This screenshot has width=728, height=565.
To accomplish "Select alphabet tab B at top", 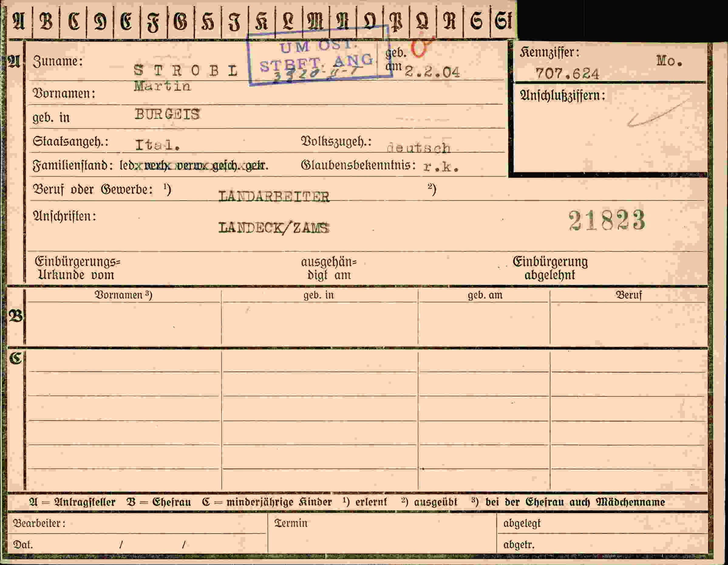I will point(46,21).
